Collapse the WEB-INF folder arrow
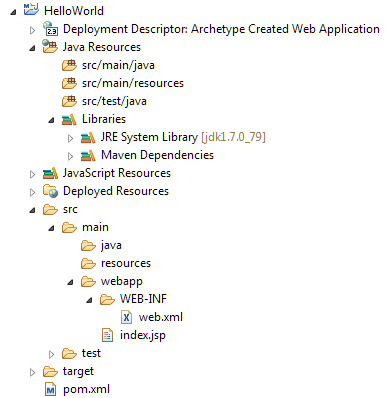The image size is (386, 398). tap(89, 301)
